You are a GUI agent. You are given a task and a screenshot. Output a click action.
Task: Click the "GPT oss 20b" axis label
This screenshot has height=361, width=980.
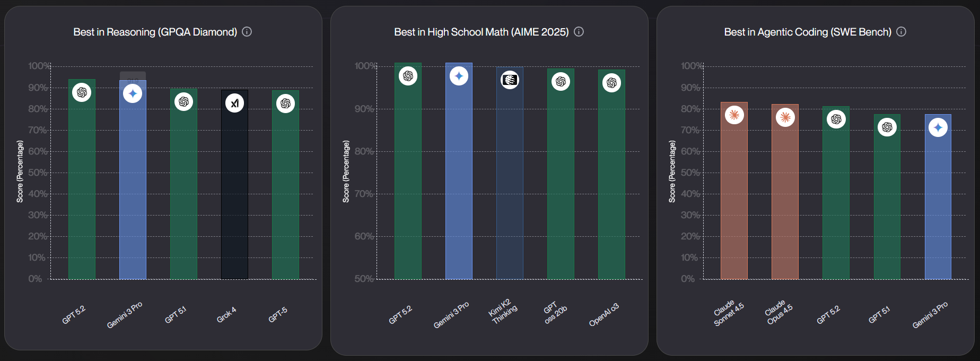[x=555, y=313]
